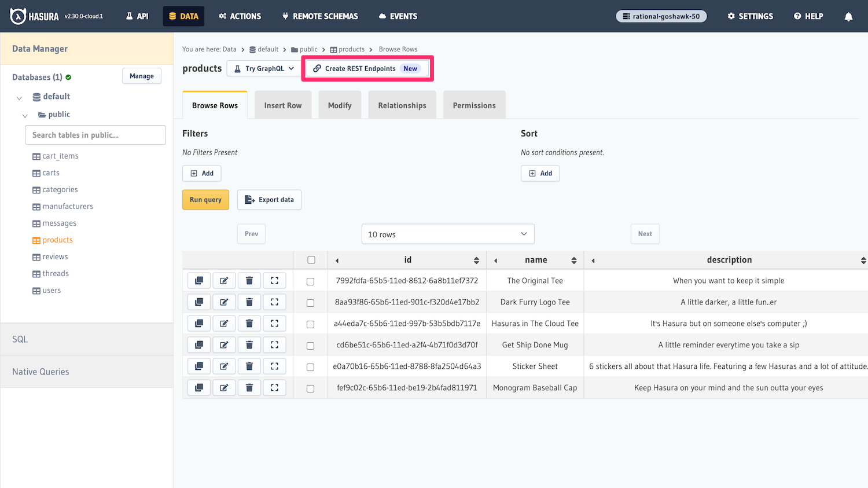Image resolution: width=868 pixels, height=488 pixels.
Task: Open Create REST Endpoints
Action: (x=367, y=68)
